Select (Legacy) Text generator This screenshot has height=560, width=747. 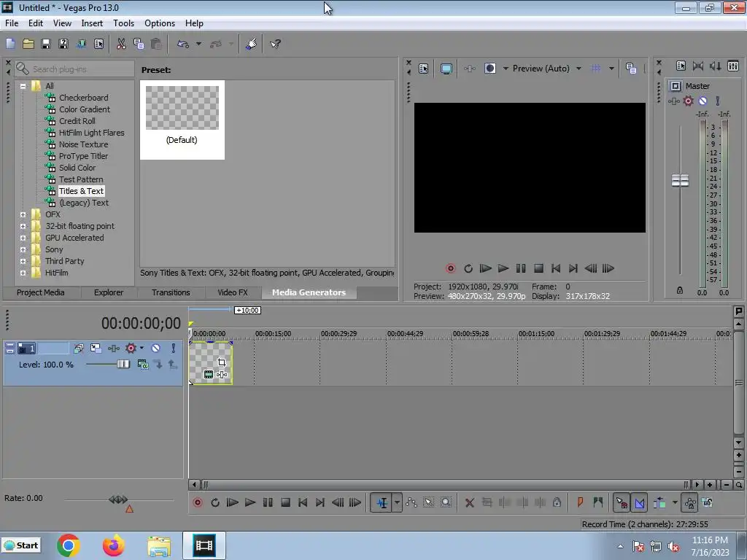pos(84,203)
